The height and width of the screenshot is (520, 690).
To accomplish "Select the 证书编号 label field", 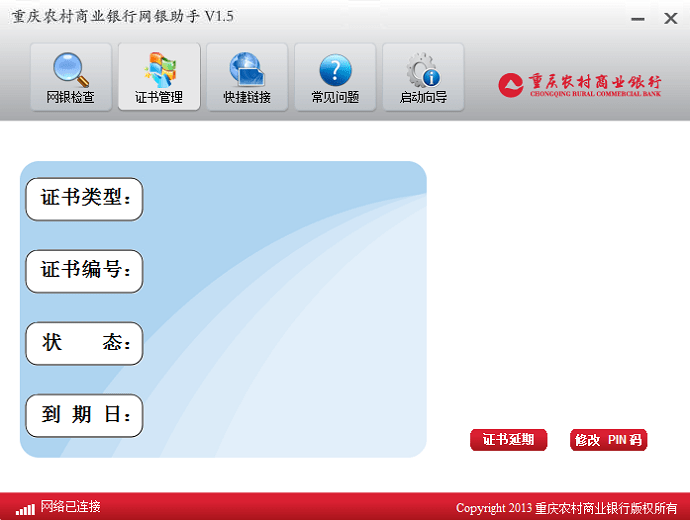I will (x=84, y=271).
